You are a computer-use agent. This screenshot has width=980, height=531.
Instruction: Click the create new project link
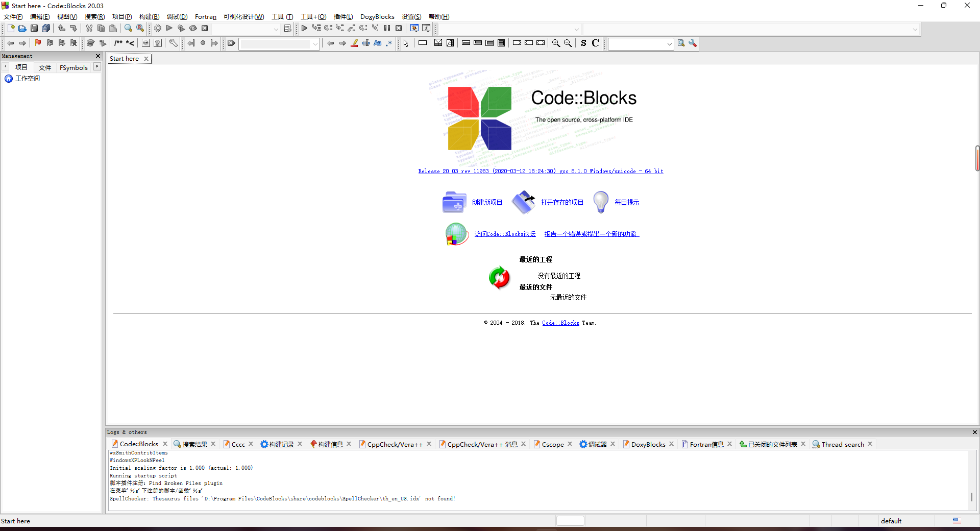click(x=487, y=202)
